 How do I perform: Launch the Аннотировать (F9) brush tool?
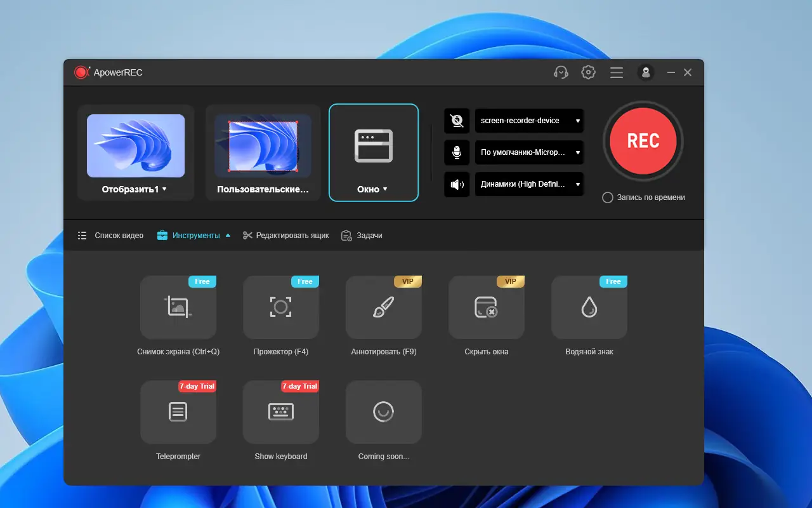(384, 307)
